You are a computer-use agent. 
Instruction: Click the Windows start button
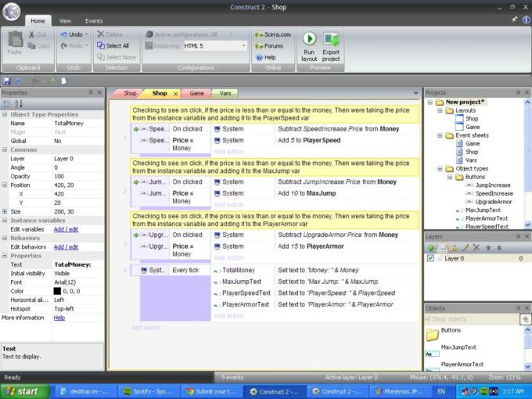(24, 391)
